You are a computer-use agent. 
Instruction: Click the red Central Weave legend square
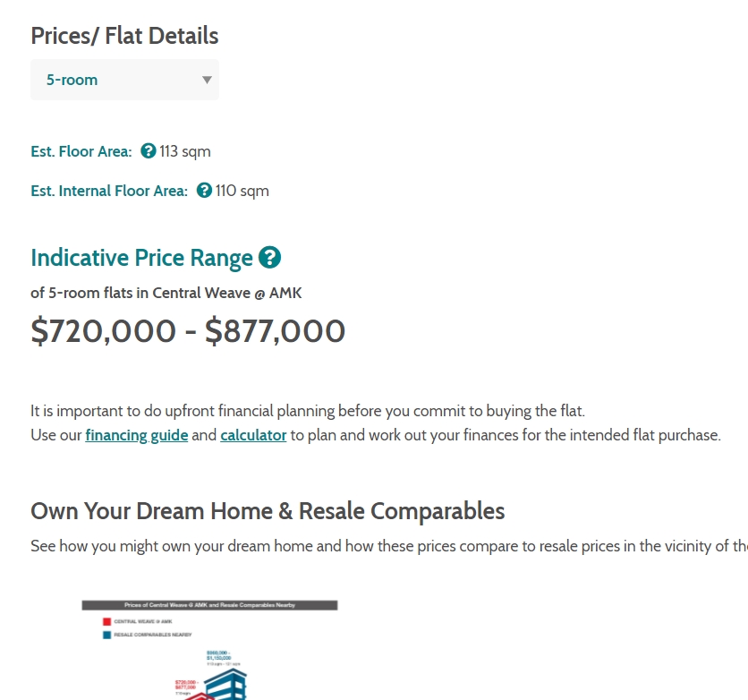[106, 620]
